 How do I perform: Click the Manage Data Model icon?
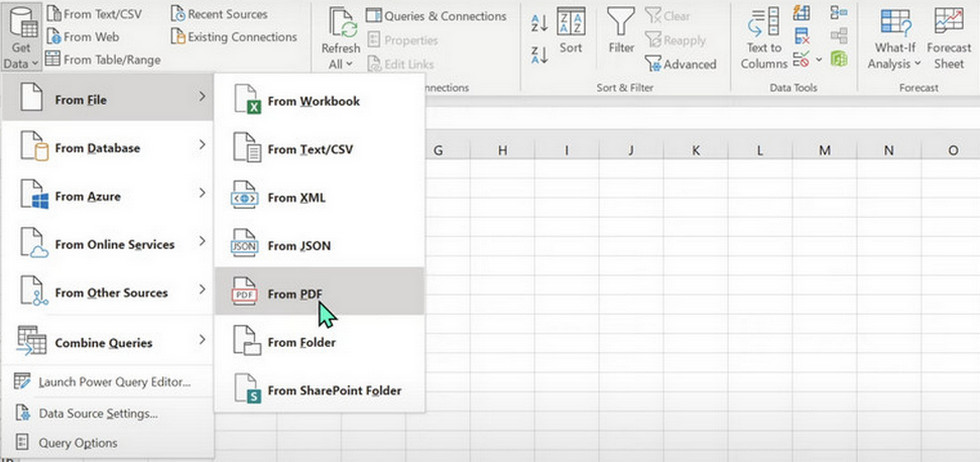pyautogui.click(x=839, y=59)
